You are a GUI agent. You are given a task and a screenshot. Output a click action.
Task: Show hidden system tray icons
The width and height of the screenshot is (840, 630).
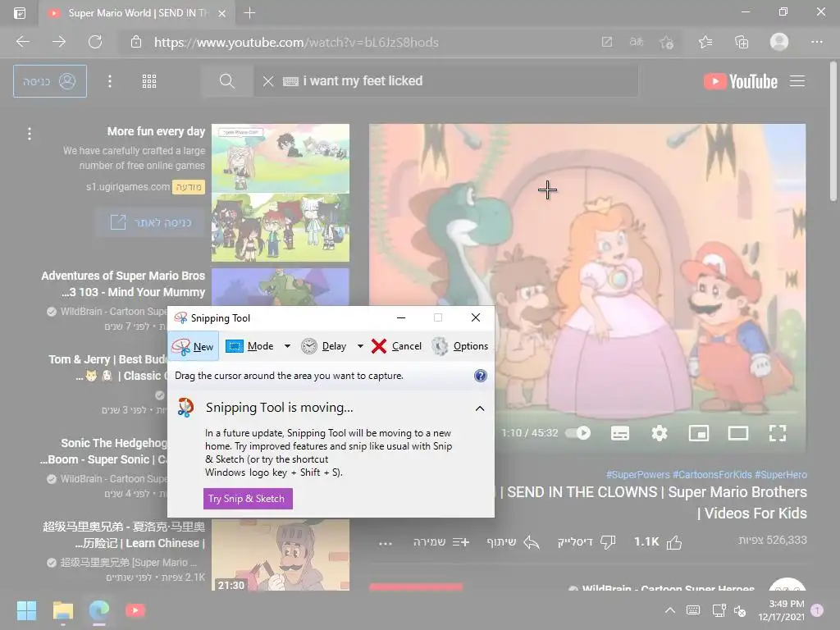669,610
